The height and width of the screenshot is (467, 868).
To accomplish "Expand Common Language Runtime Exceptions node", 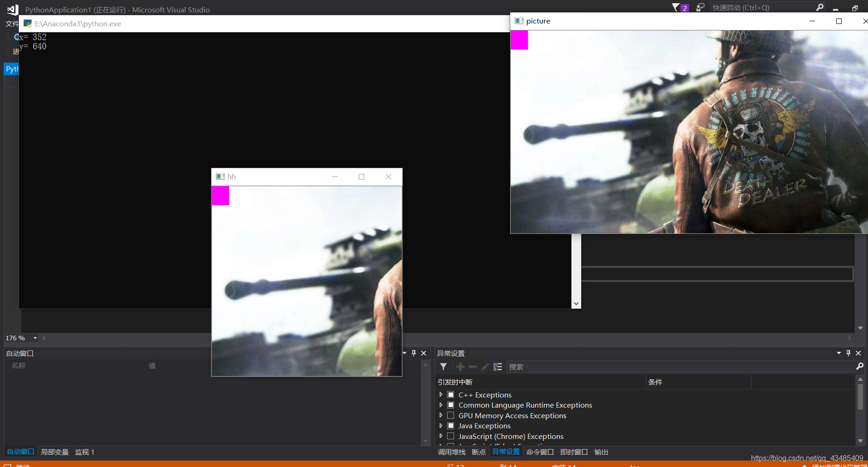I will coord(441,405).
